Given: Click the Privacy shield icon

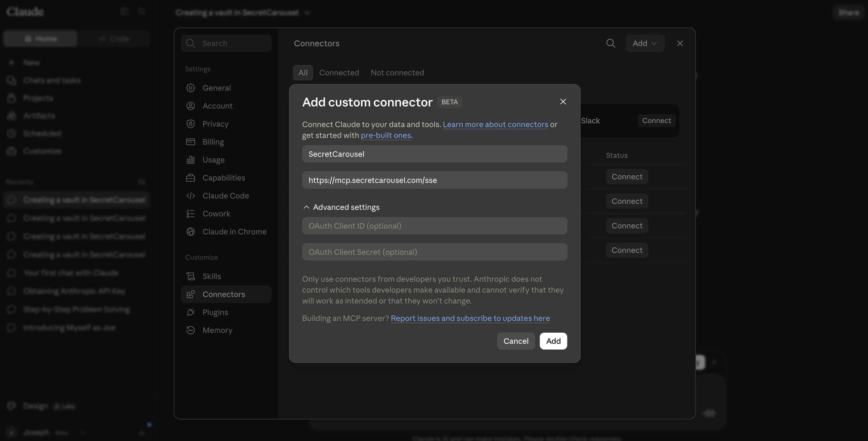Looking at the screenshot, I should coord(190,124).
